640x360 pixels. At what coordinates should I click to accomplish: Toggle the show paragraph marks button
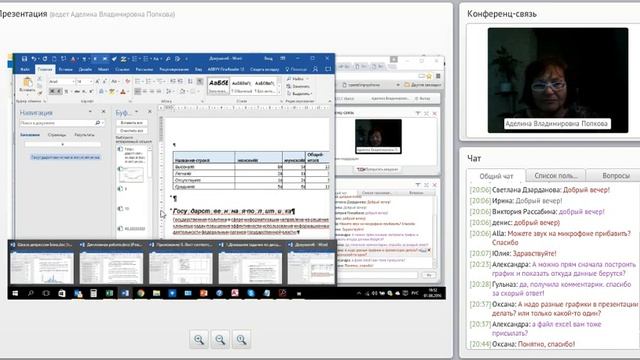200,82
